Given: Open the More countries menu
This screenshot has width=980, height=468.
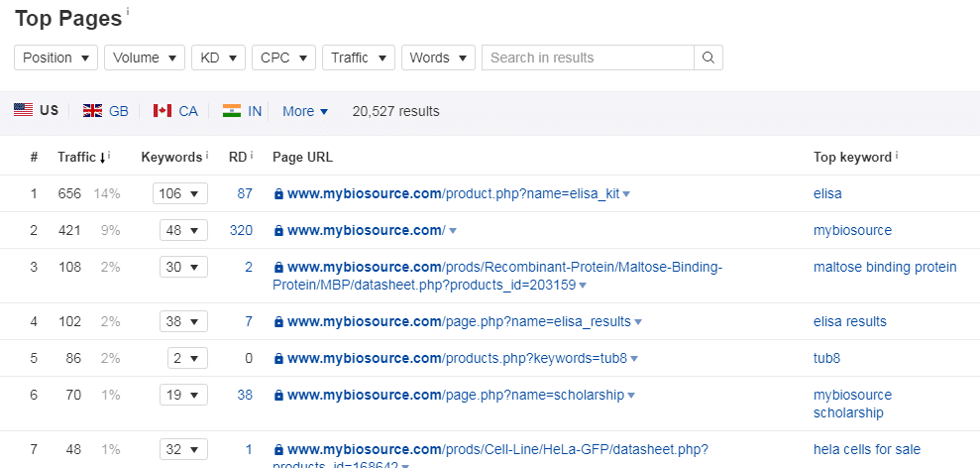Looking at the screenshot, I should click(x=305, y=111).
